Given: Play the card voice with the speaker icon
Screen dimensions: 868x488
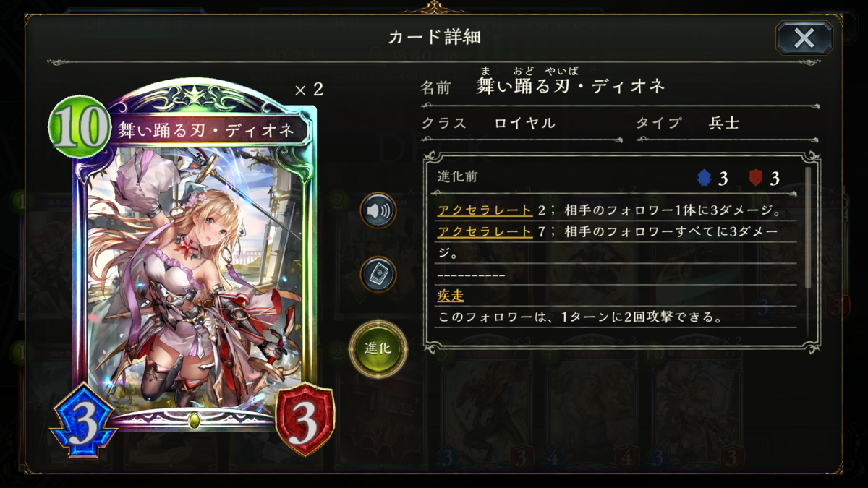Looking at the screenshot, I should pyautogui.click(x=378, y=211).
